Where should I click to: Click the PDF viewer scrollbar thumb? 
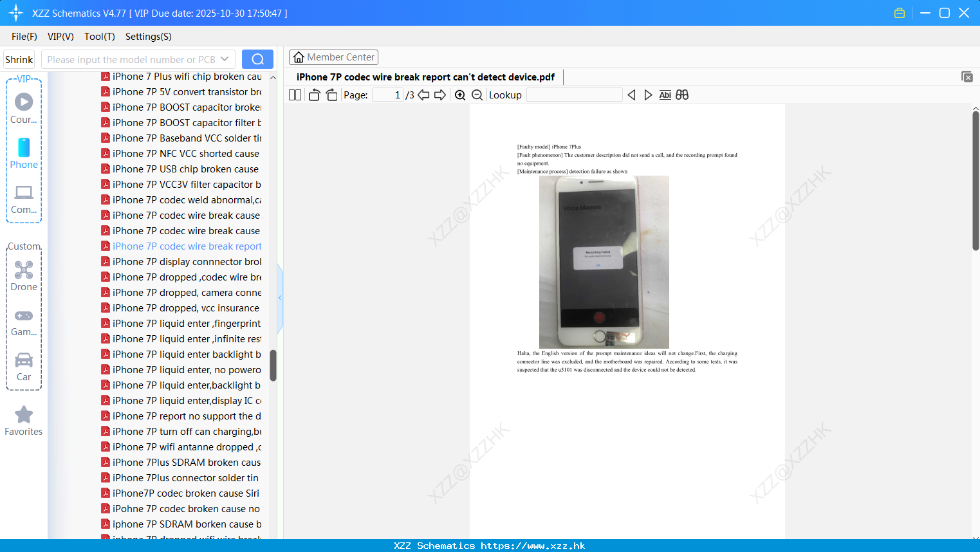[x=975, y=181]
